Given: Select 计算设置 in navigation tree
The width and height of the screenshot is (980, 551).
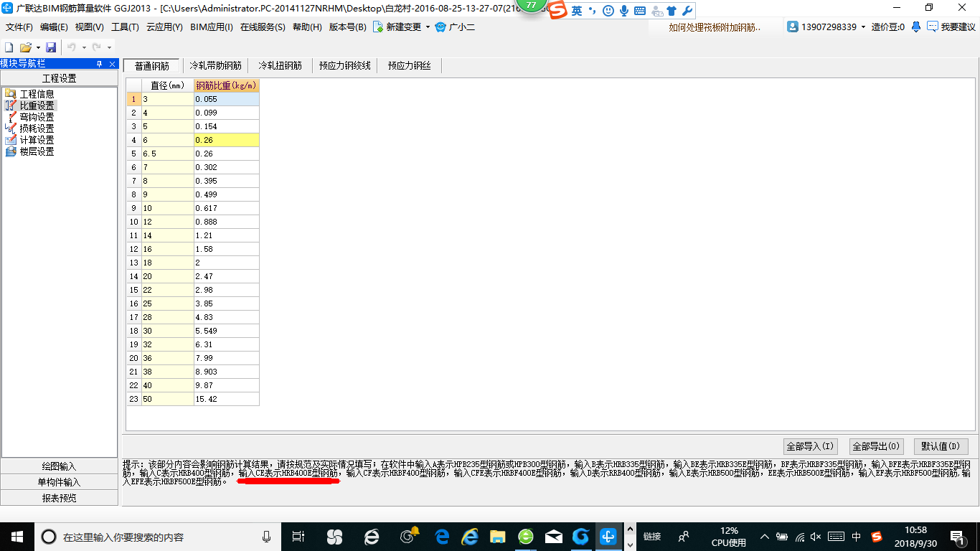Looking at the screenshot, I should [x=37, y=140].
